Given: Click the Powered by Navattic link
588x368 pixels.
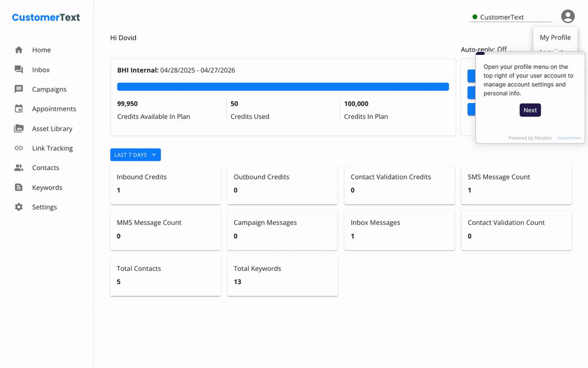Looking at the screenshot, I should [x=530, y=138].
